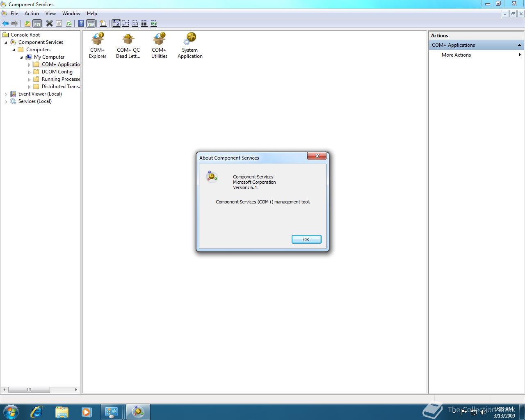Go up one level with the folder icon
The height and width of the screenshot is (420, 525).
tap(27, 23)
